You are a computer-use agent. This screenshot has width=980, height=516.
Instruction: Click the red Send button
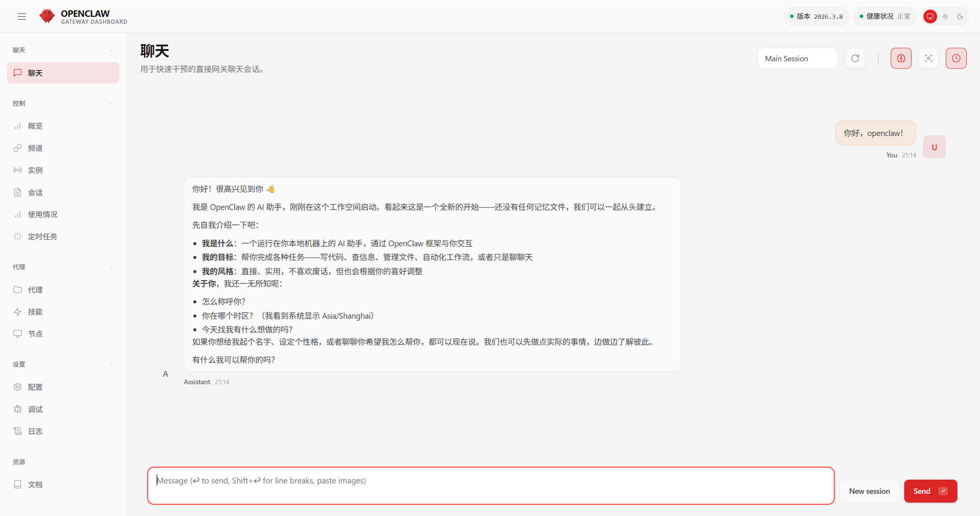point(930,491)
